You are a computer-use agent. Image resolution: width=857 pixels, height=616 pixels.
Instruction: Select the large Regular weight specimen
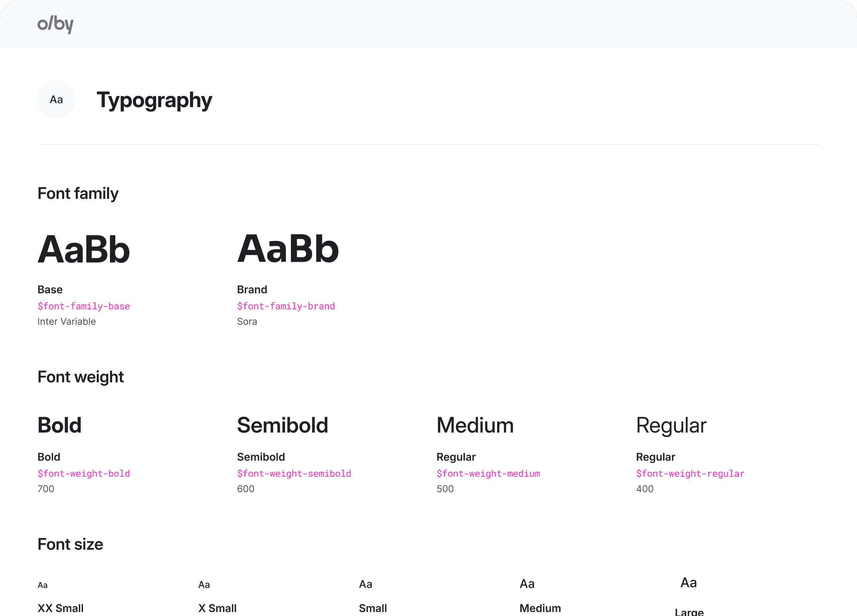[x=671, y=426]
